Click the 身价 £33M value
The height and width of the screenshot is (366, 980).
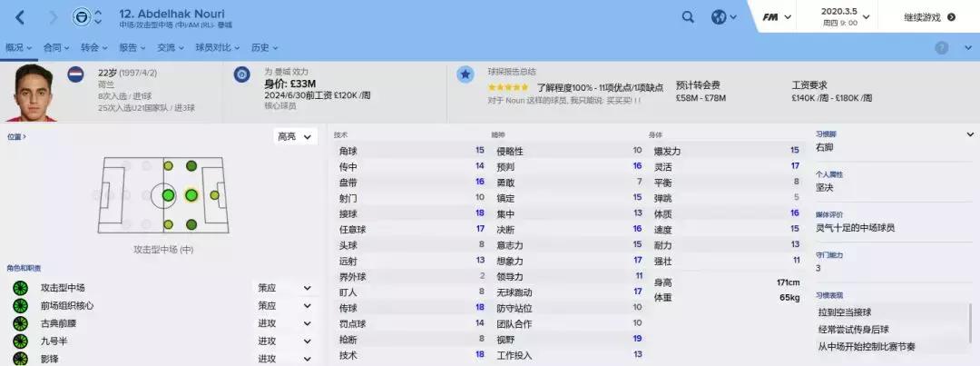[290, 84]
